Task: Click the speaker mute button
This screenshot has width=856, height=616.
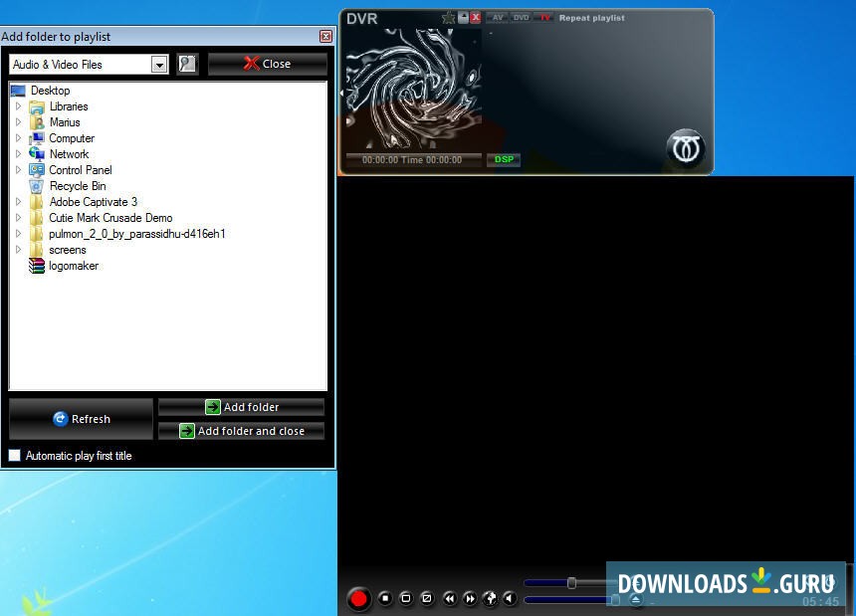Action: (x=510, y=598)
